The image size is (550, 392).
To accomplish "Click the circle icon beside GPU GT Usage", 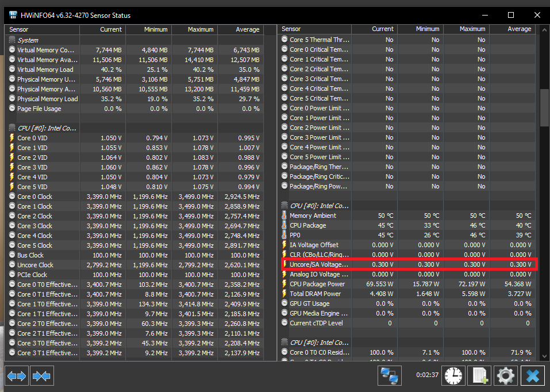I will (x=284, y=303).
